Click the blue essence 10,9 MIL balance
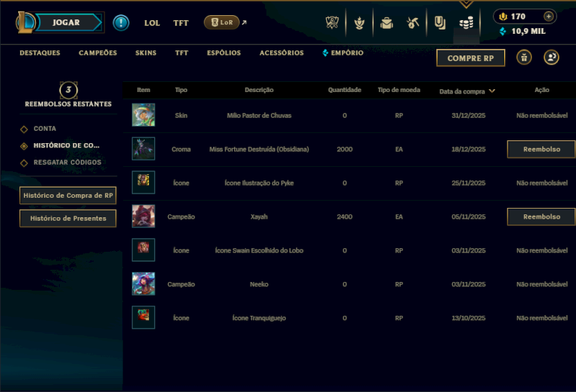The height and width of the screenshot is (392, 576). click(523, 31)
